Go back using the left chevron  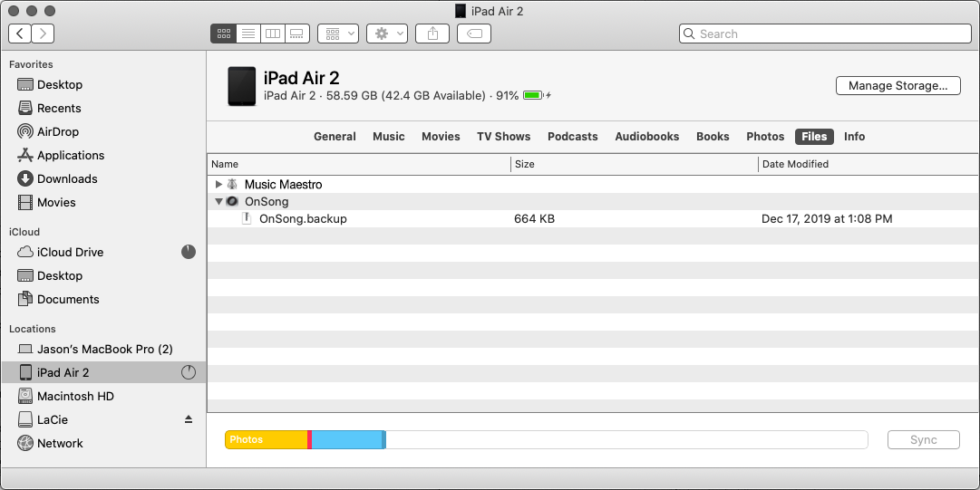20,34
